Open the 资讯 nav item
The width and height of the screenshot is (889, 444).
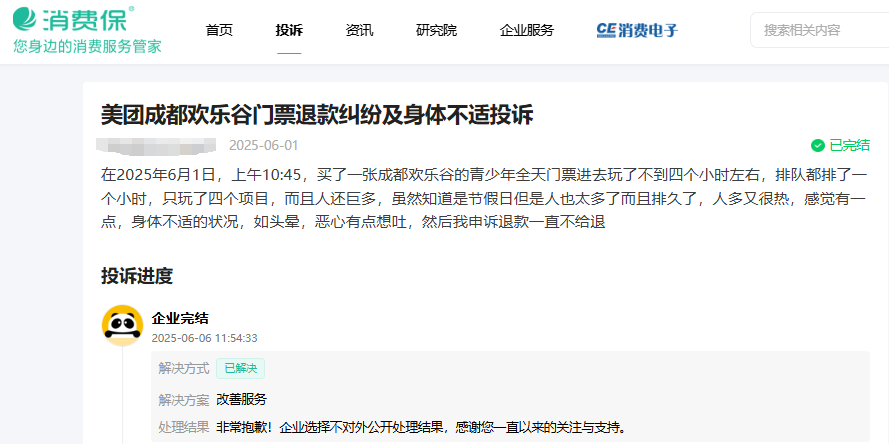click(x=359, y=30)
